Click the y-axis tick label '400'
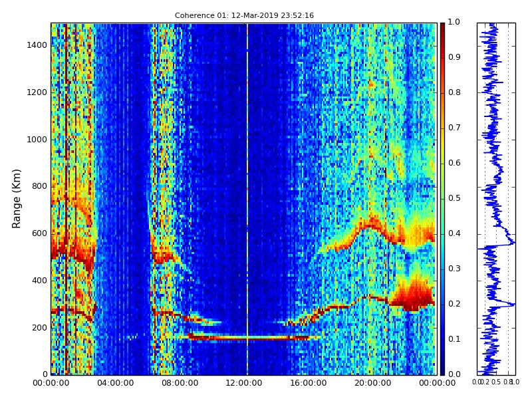Viewport: 532px width, 399px height. point(40,281)
